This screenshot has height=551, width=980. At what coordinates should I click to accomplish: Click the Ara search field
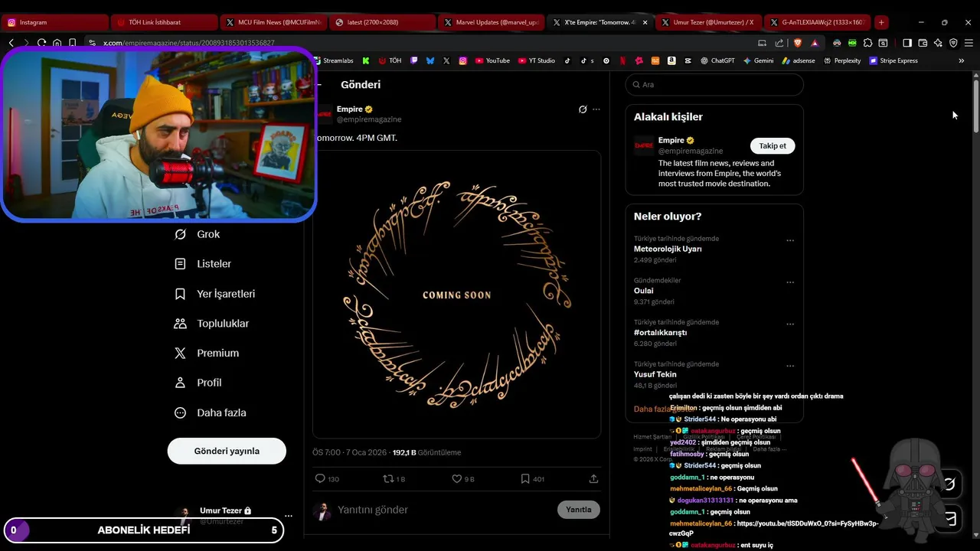[714, 85]
